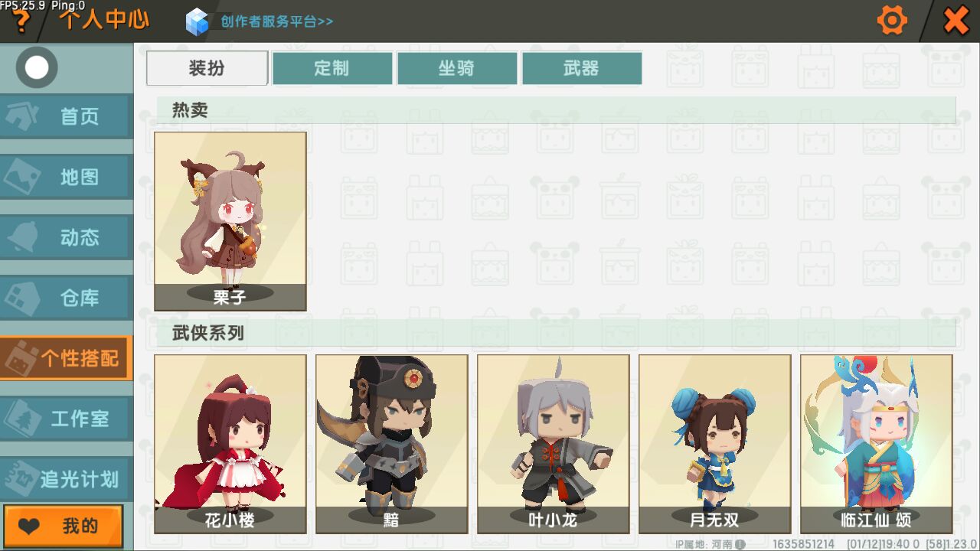Select the 装扮 outfits tab
Screen dimensions: 980x551
(x=207, y=68)
